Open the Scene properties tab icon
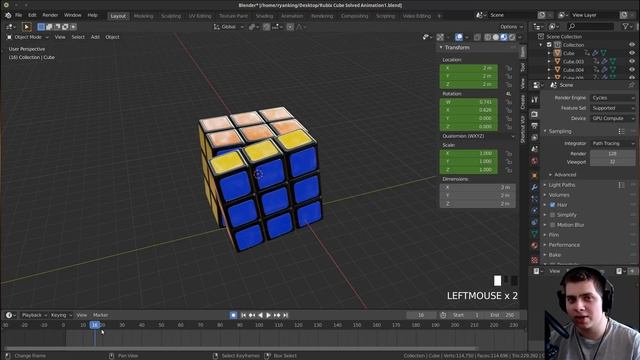 534,149
